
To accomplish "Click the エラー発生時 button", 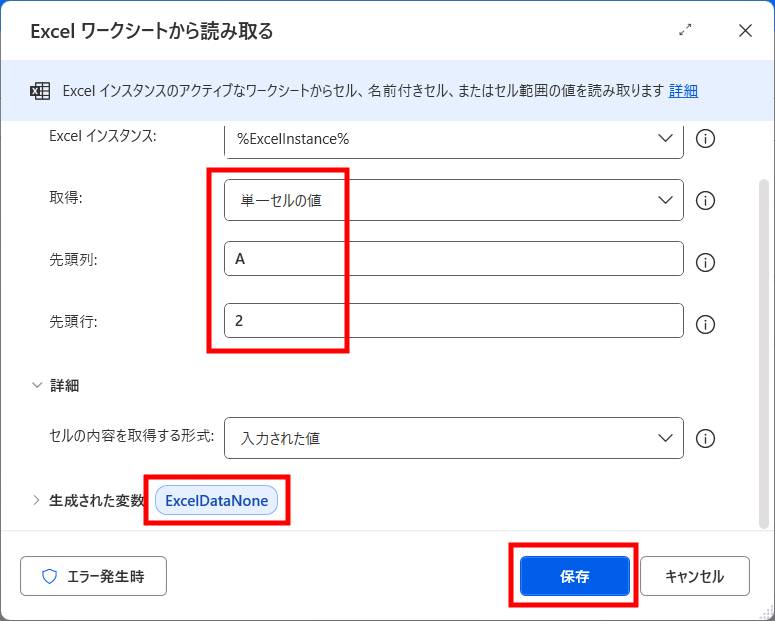I will [93, 576].
